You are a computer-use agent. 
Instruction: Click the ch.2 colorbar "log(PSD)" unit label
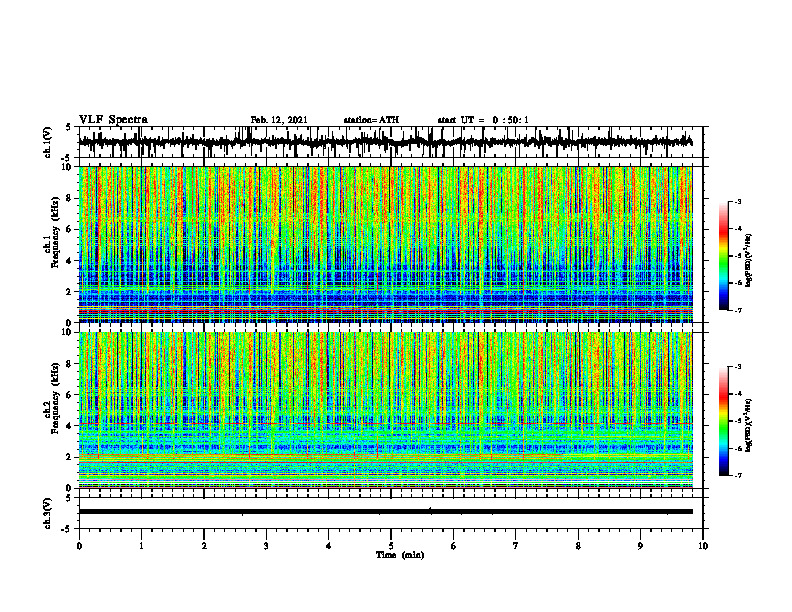click(x=749, y=424)
